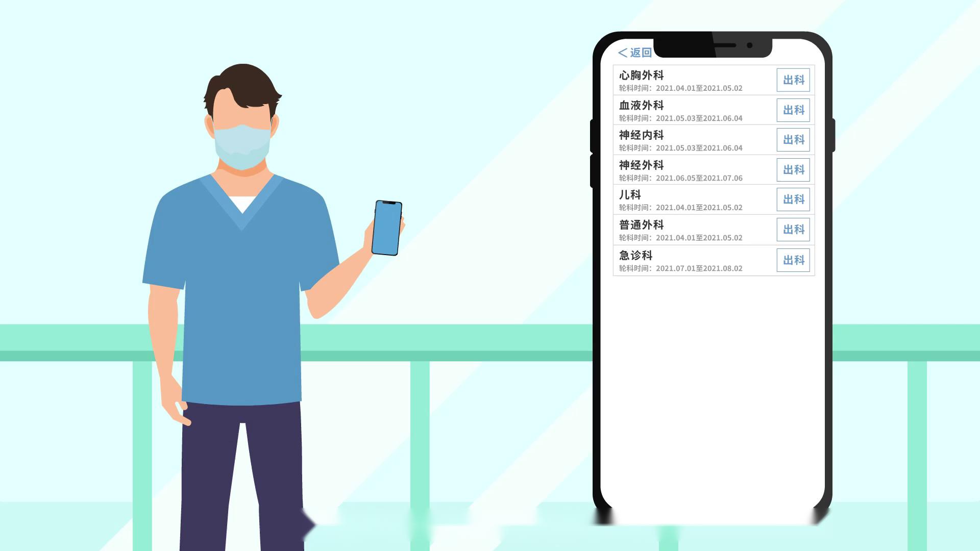
Task: Click 出科 button for 心胸外科
Action: pos(793,80)
